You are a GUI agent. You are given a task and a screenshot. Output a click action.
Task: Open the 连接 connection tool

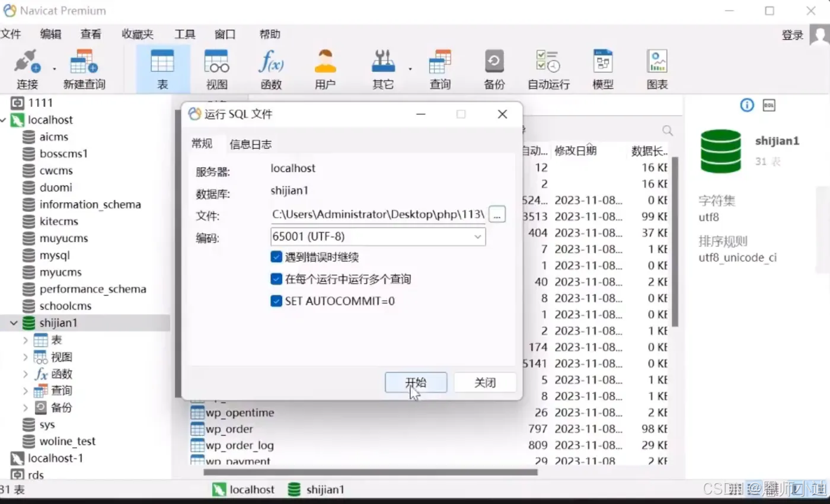click(27, 69)
